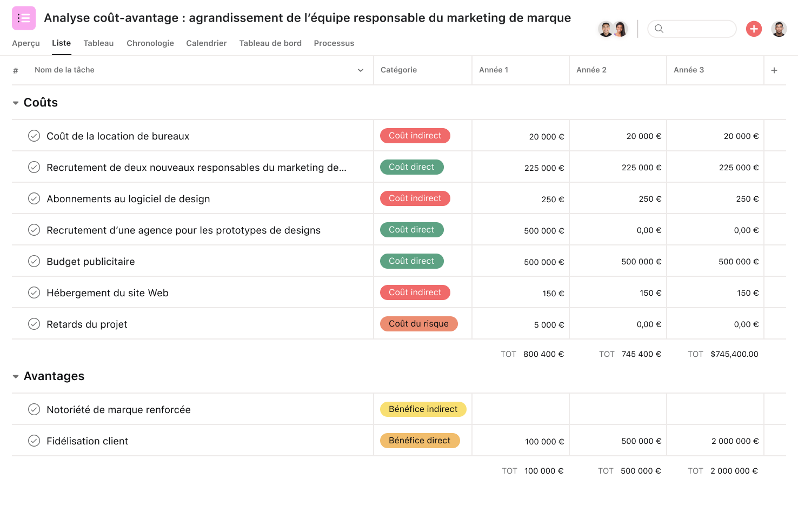Click the completion circle next to Hébergement du site Web
Viewport: 798px width, 532px height.
pos(34,292)
